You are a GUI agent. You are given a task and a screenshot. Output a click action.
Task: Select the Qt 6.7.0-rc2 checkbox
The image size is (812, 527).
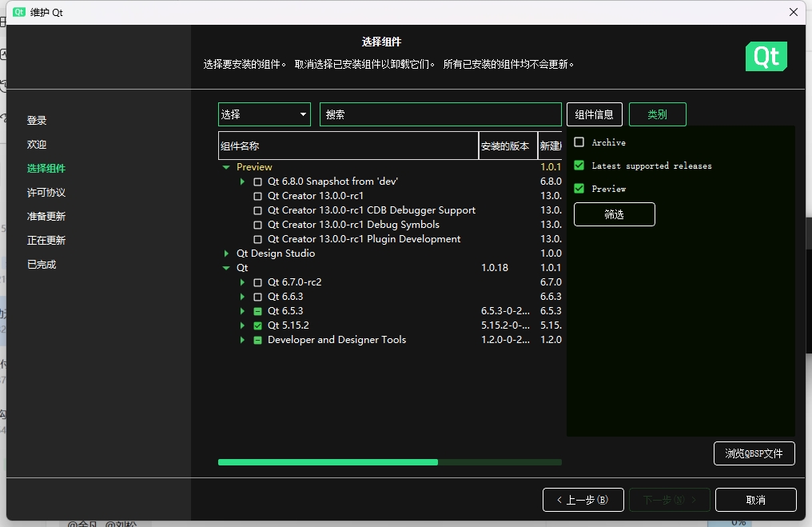tap(257, 282)
